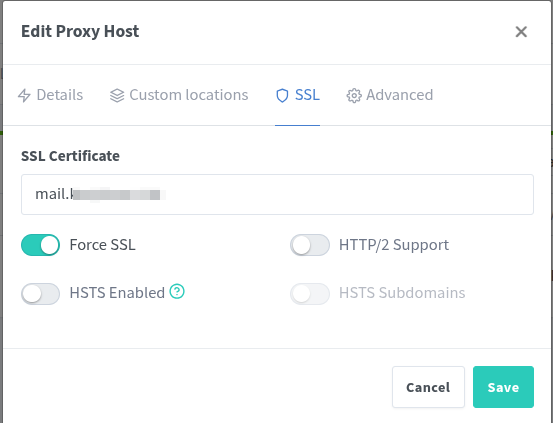553x423 pixels.
Task: Save the proxy host settings
Action: coord(503,387)
